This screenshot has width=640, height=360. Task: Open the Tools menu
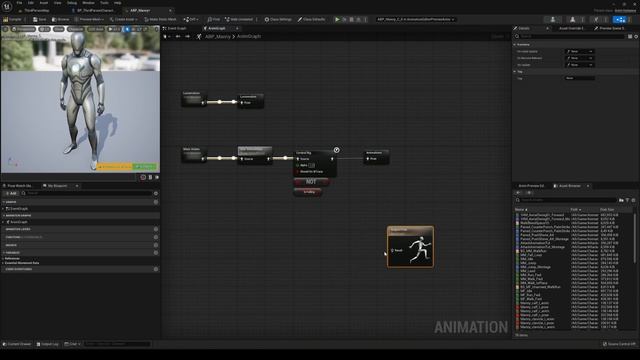(x=104, y=2)
